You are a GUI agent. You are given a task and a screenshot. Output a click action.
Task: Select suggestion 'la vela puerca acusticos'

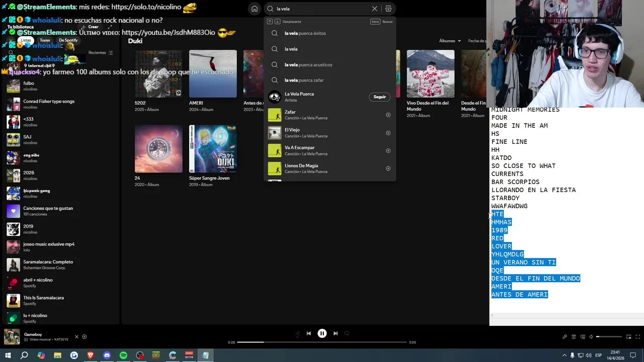330,64
